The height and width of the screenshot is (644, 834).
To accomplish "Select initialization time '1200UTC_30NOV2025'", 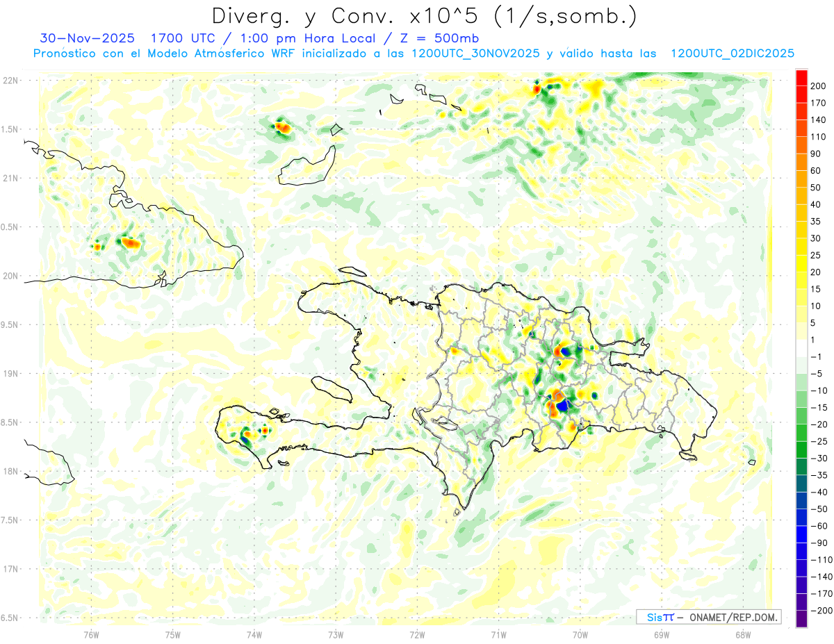I will [x=475, y=53].
